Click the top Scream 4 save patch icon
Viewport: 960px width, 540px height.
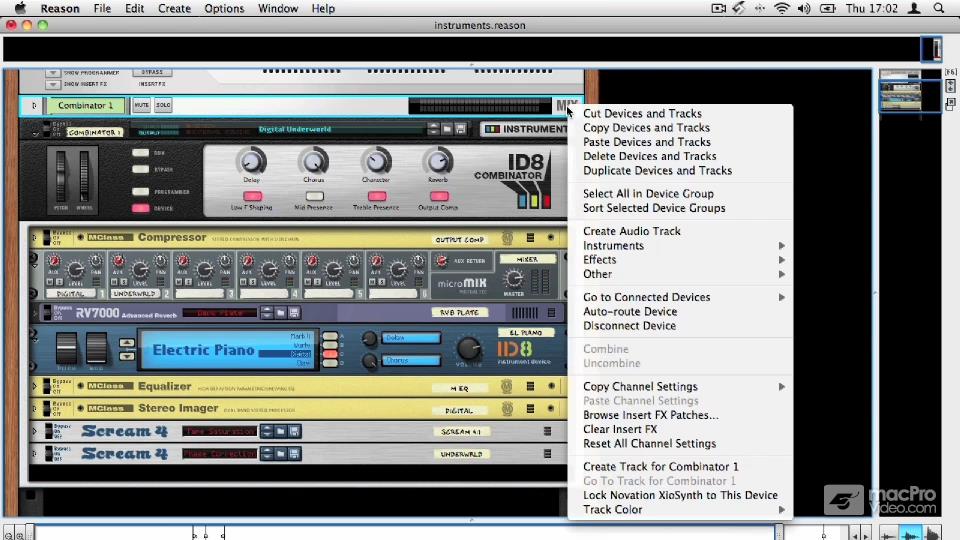click(294, 432)
